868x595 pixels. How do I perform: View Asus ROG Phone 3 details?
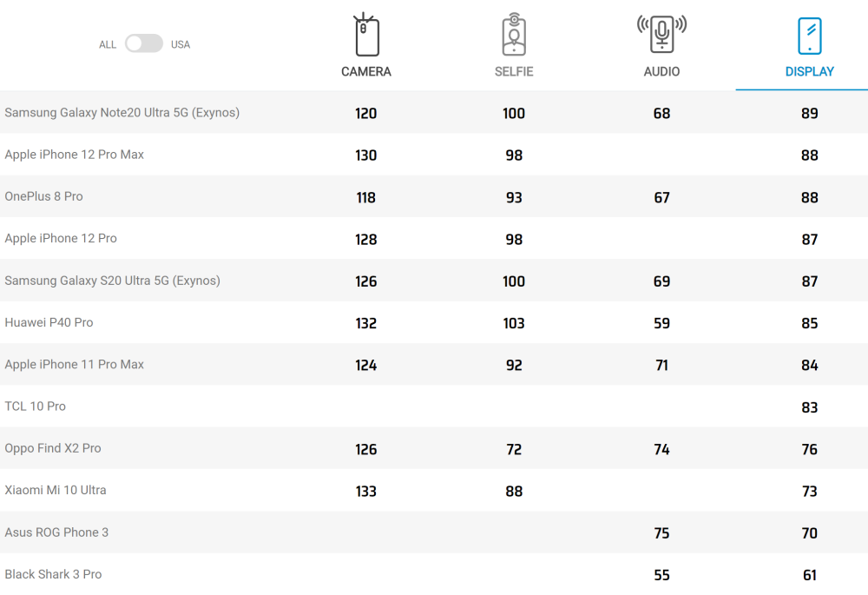coord(56,532)
